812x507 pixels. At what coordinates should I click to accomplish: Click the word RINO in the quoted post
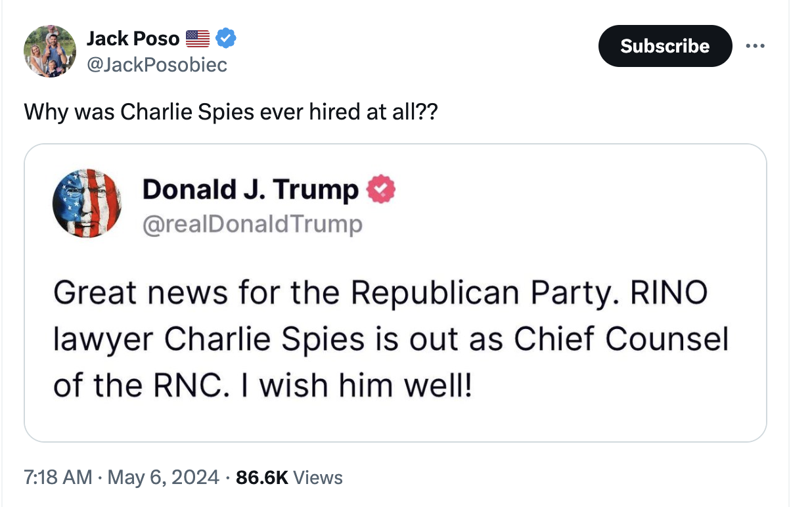(668, 291)
